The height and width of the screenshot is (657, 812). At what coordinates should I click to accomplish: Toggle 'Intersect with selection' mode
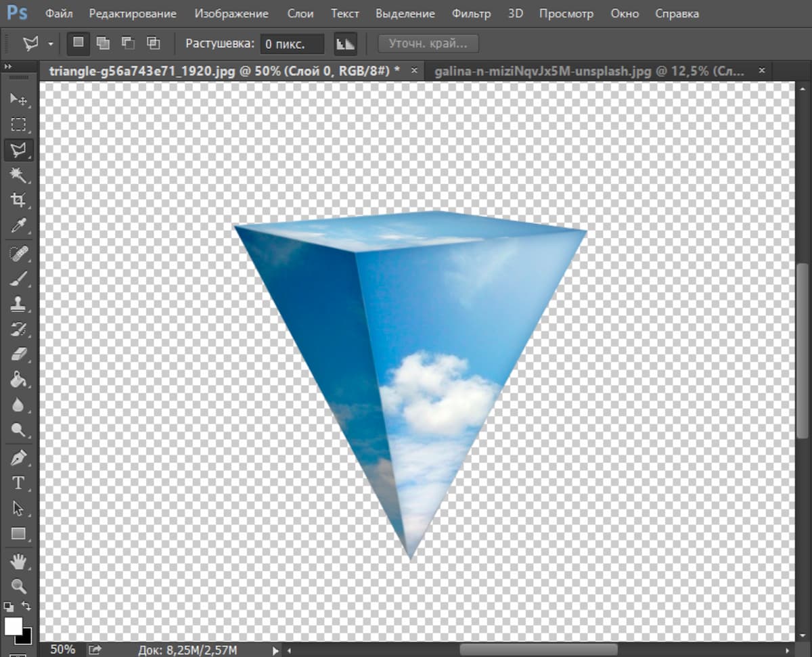(154, 43)
